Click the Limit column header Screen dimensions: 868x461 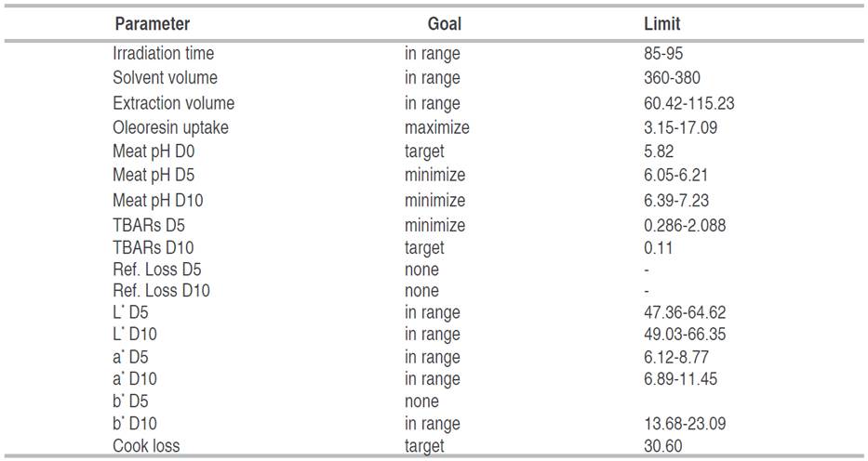[x=661, y=24]
